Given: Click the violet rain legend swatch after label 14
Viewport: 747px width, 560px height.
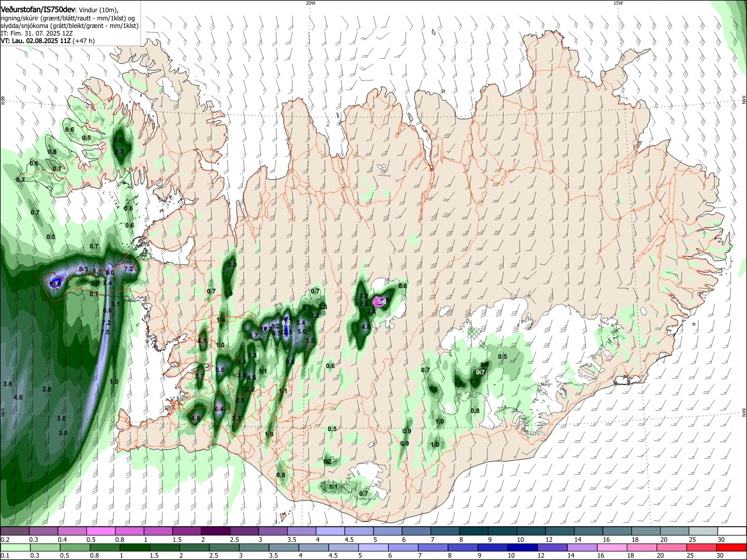Looking at the screenshot, I should (x=581, y=547).
